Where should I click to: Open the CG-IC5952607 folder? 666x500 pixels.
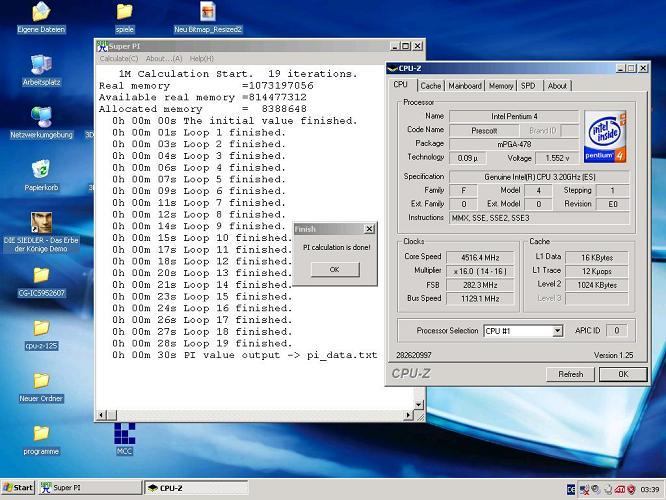(x=41, y=281)
